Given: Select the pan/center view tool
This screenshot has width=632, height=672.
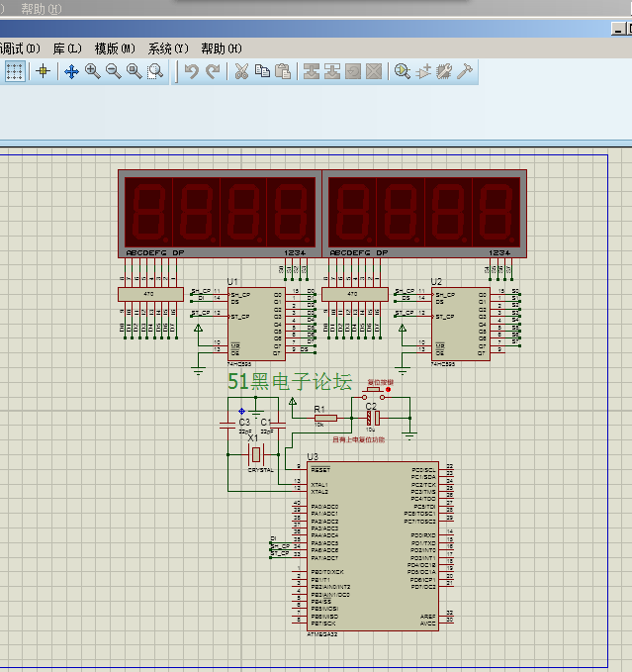Looking at the screenshot, I should (71, 71).
